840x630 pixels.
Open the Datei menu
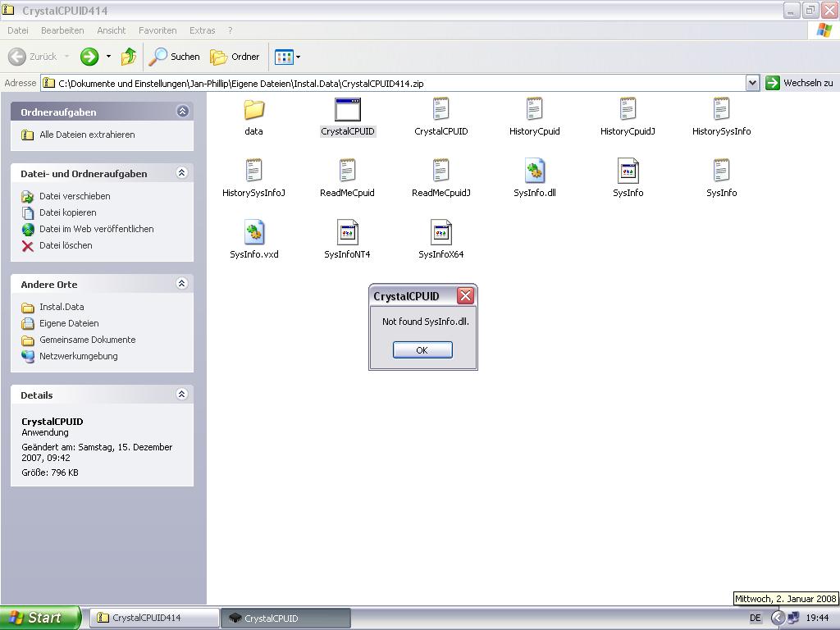tap(18, 30)
